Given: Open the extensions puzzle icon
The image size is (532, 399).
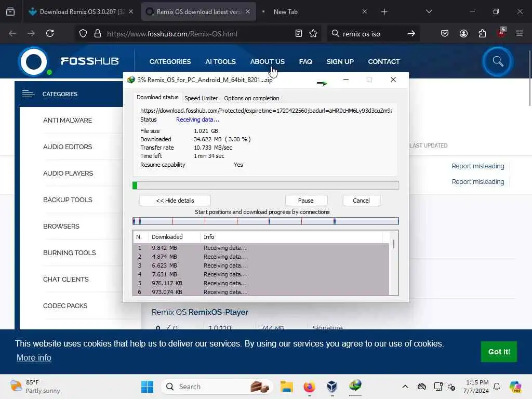Looking at the screenshot, I should pos(482,33).
